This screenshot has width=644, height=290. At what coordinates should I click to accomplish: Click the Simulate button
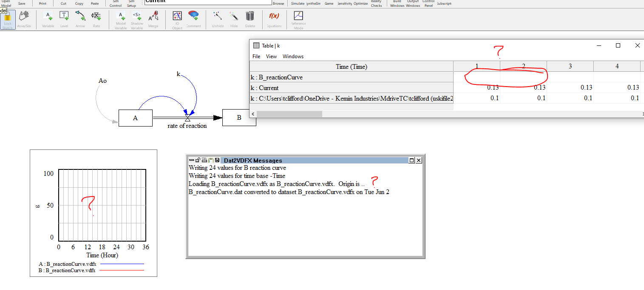pos(298,3)
